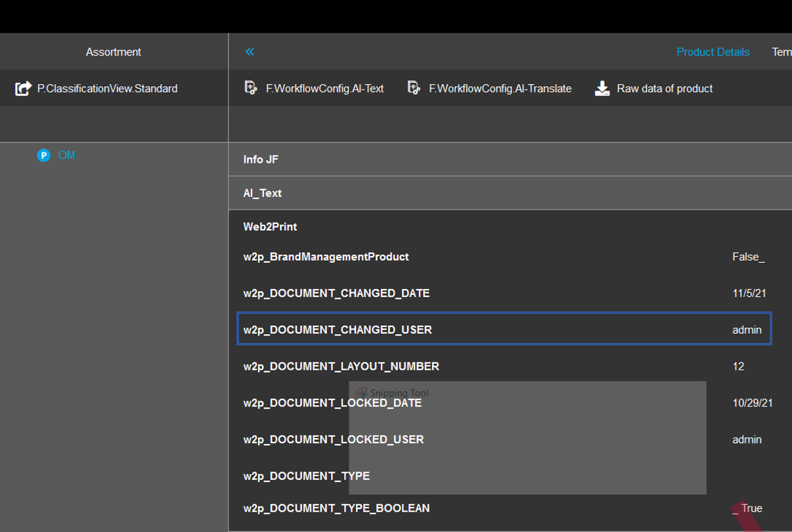Click the double-chevron collapse panel icon
This screenshot has width=792, height=532.
click(x=250, y=52)
